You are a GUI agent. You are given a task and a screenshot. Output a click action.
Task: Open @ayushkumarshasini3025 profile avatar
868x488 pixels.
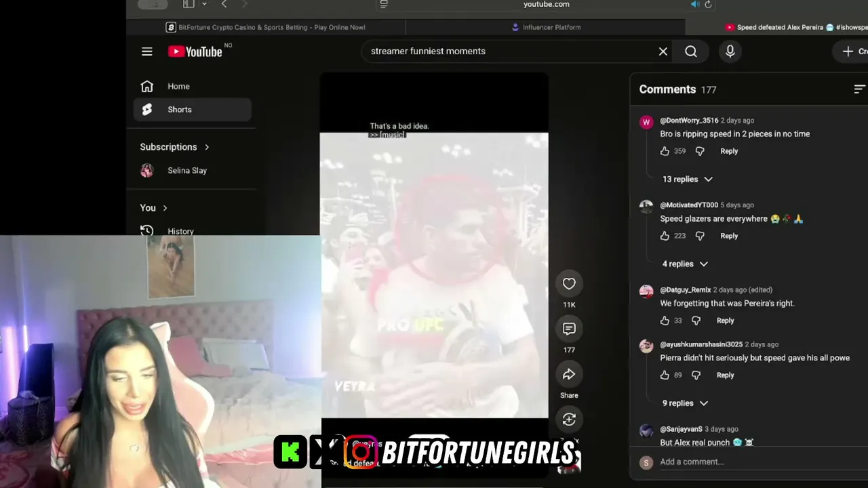(x=646, y=346)
